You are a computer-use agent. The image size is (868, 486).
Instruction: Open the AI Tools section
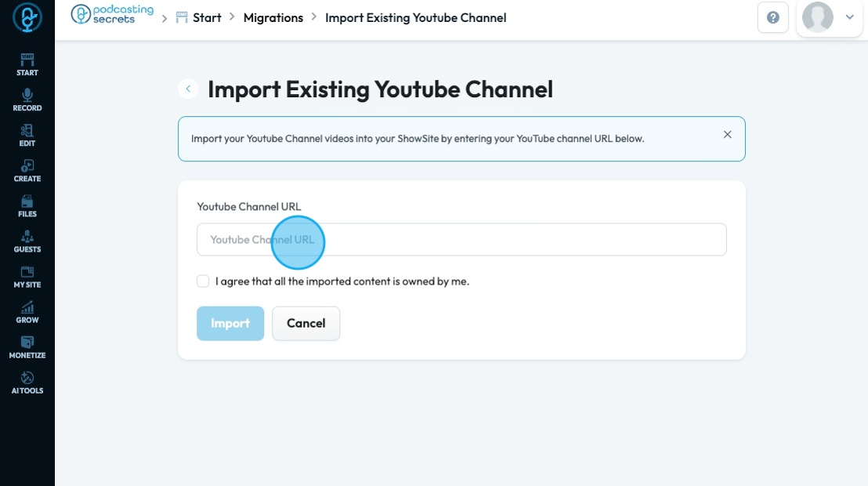pyautogui.click(x=27, y=383)
